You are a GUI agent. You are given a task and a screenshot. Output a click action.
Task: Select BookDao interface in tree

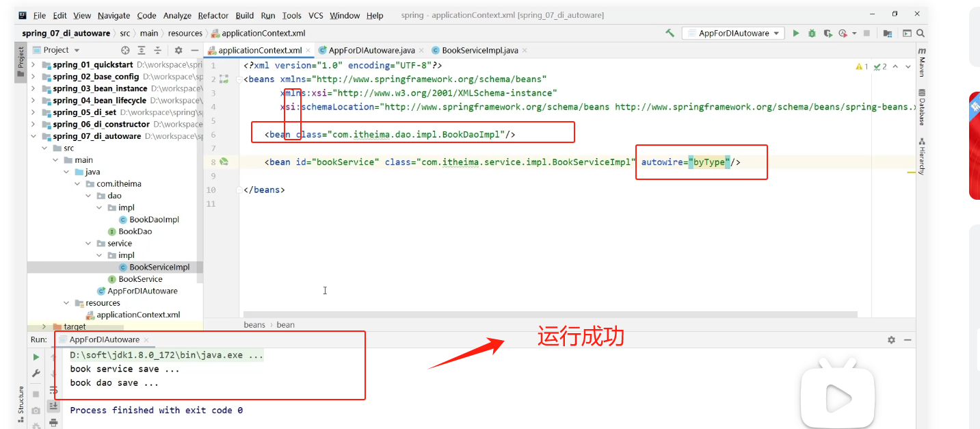pos(135,231)
